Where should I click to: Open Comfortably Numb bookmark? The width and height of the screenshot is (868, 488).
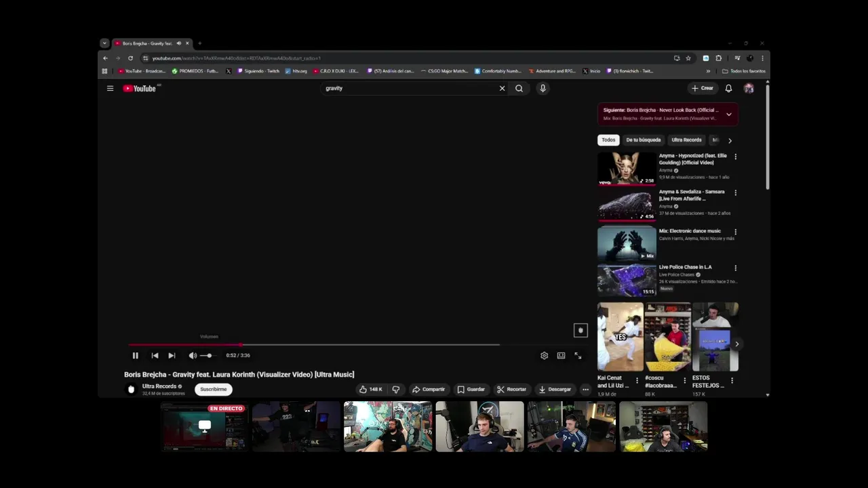[498, 71]
